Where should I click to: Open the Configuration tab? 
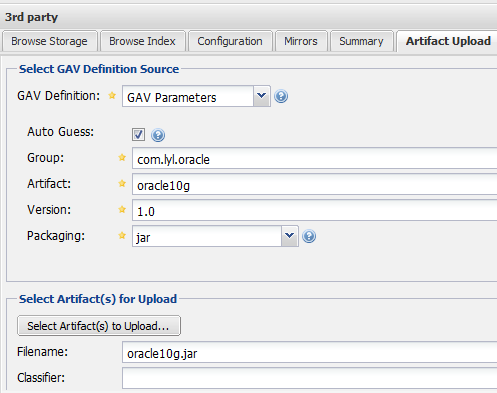click(x=230, y=41)
